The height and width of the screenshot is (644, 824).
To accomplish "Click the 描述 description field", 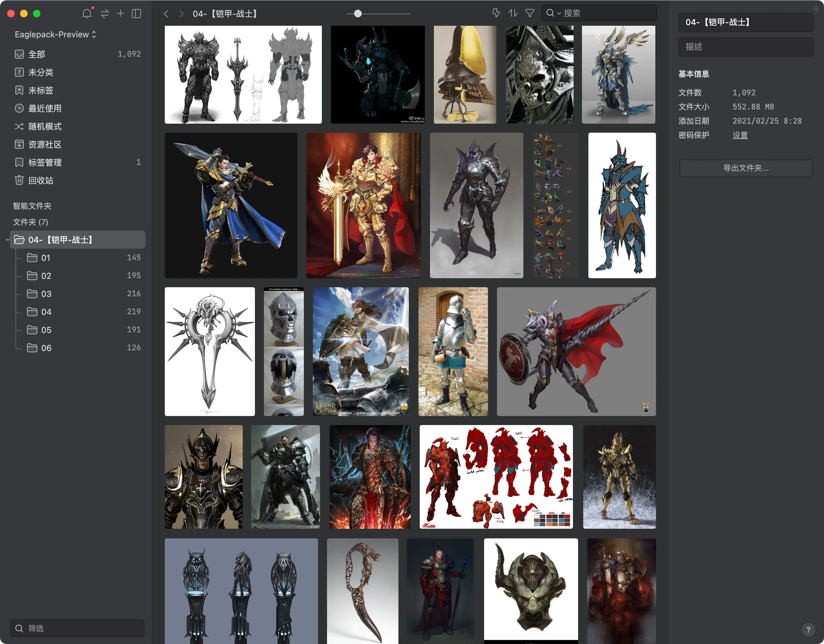I will coord(745,47).
